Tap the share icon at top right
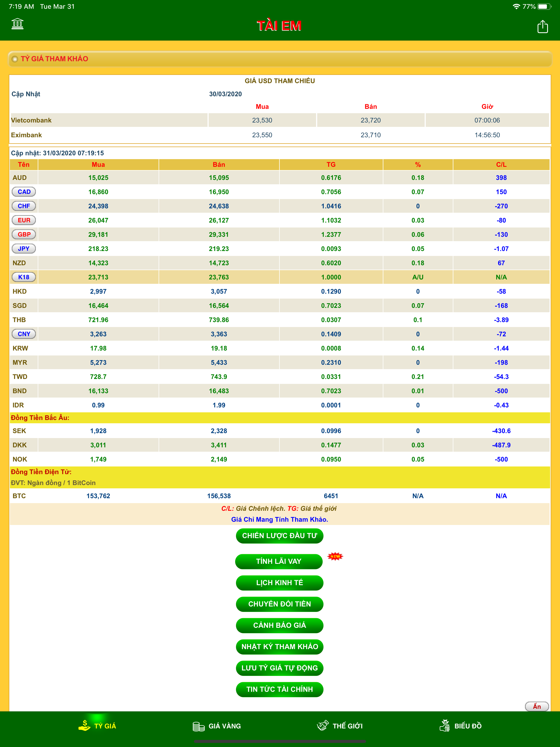Screen dimensions: 560x747 (x=542, y=26)
